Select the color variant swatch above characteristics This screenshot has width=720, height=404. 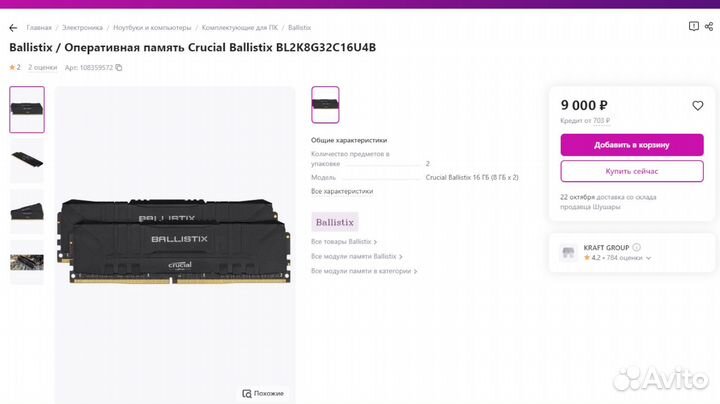pos(325,104)
